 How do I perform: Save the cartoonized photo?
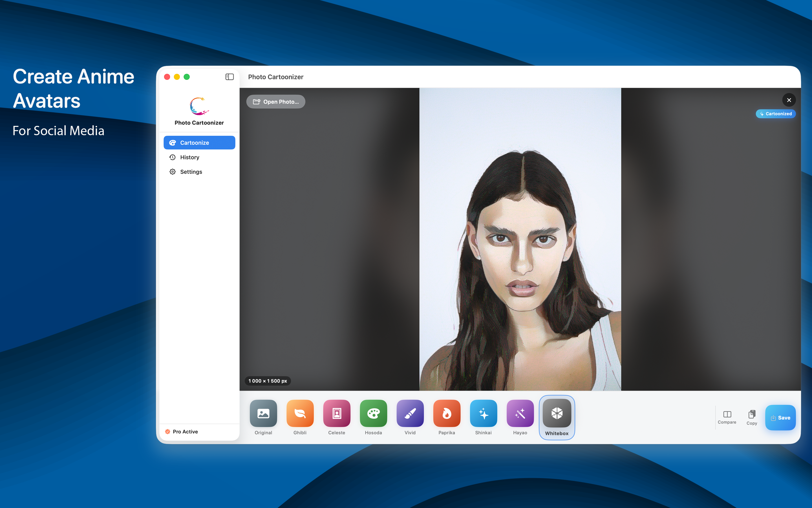click(780, 418)
